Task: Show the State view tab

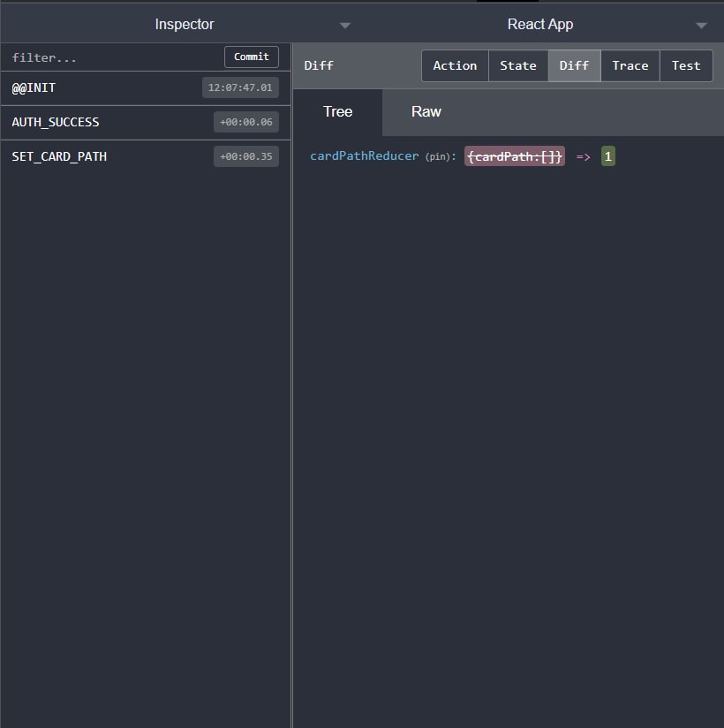Action: tap(518, 65)
